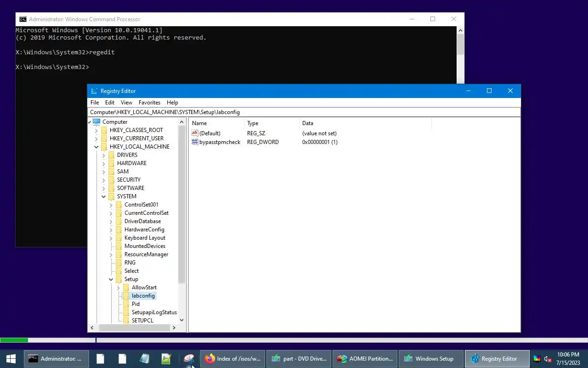Expand the CurrentControlSet key arrow
The image size is (588, 368).
coord(111,213)
